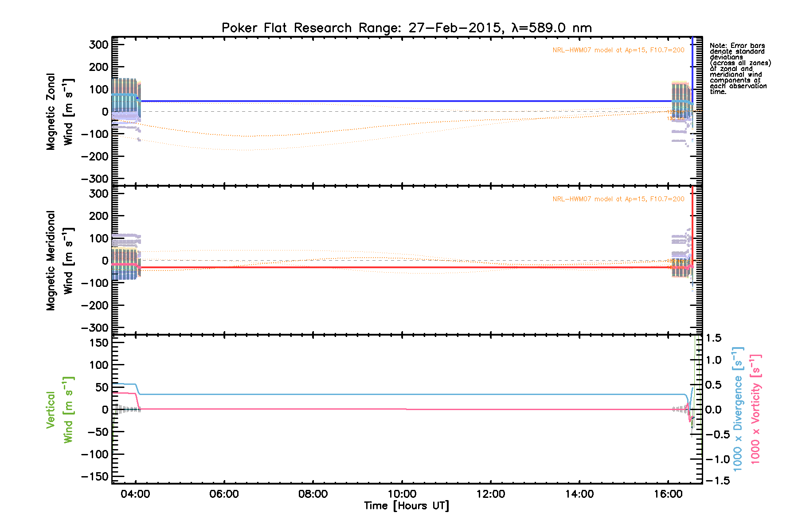Click the error bars note text at right
Image resolution: width=798 pixels, height=532 pixels.
[x=739, y=69]
